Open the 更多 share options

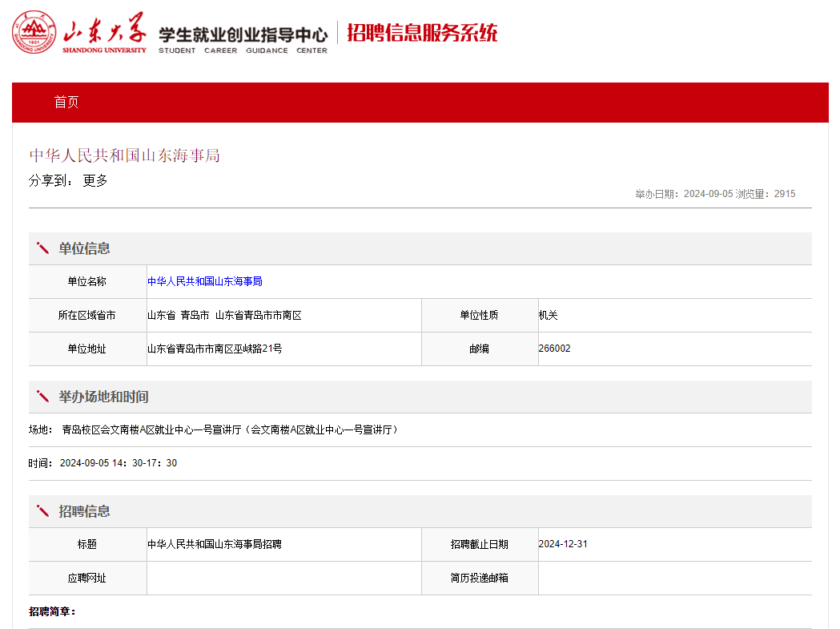95,180
